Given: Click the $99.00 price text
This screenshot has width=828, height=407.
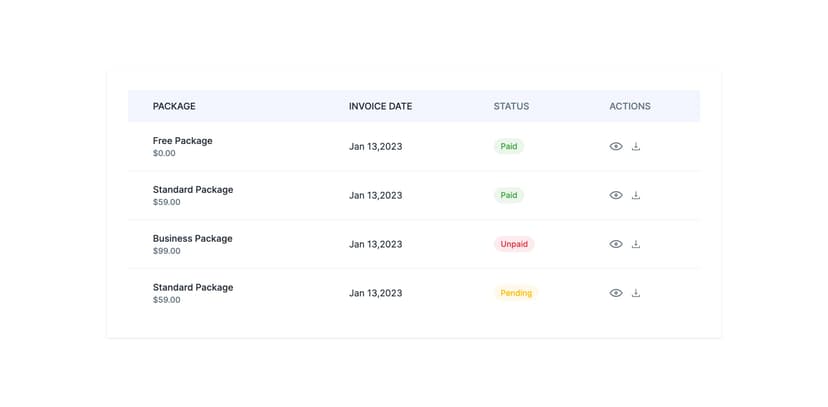Looking at the screenshot, I should [166, 251].
